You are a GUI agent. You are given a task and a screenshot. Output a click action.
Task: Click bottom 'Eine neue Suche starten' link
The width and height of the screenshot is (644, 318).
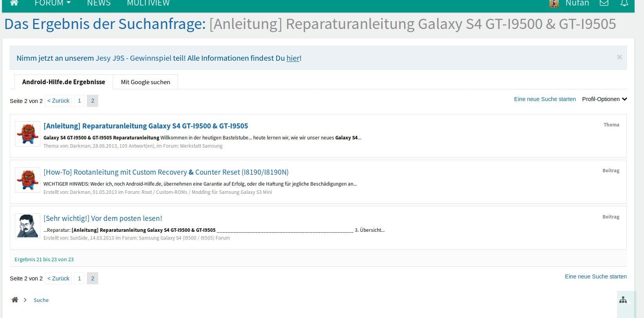pos(596,276)
